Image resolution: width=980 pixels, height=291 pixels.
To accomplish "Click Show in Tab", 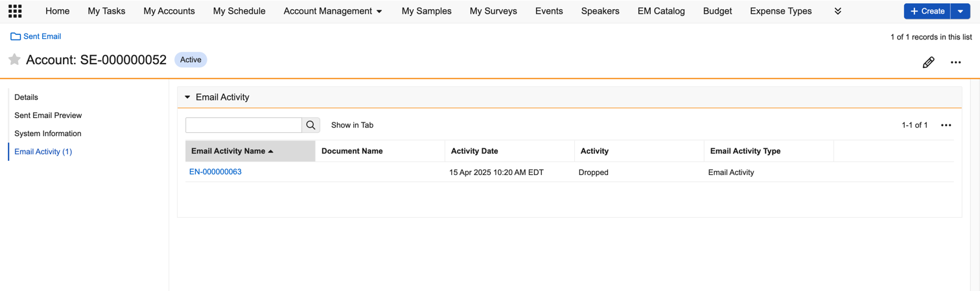I will click(x=352, y=125).
